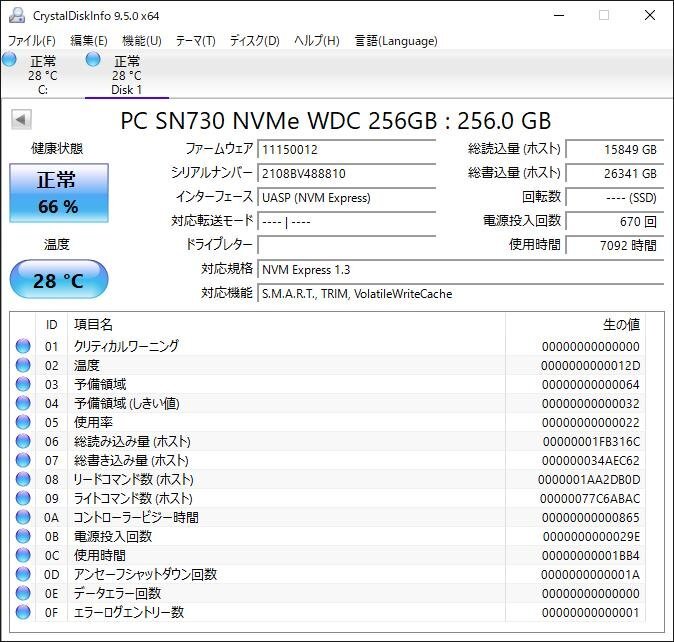The height and width of the screenshot is (642, 674).
Task: Click status orb for 電源投入回数 attribute row
Action: pyautogui.click(x=23, y=536)
